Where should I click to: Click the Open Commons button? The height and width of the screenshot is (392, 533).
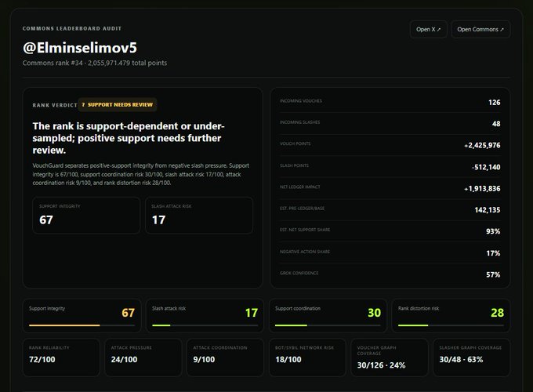[480, 29]
